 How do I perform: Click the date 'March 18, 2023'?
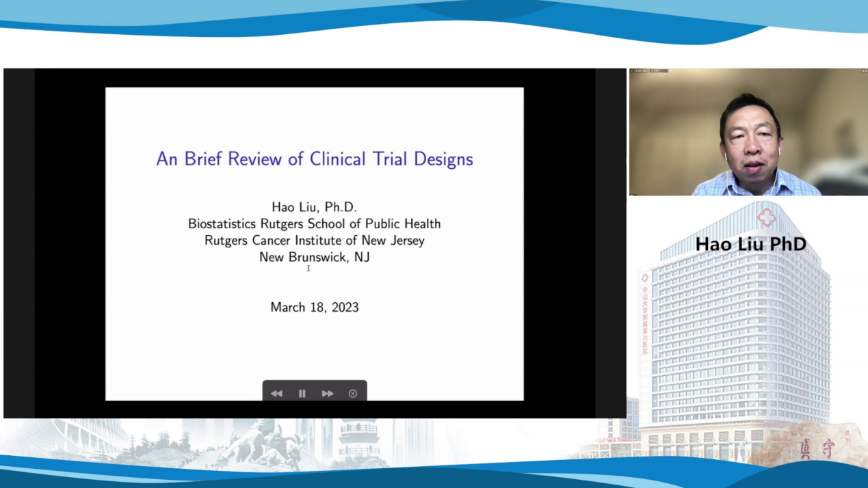click(x=315, y=308)
